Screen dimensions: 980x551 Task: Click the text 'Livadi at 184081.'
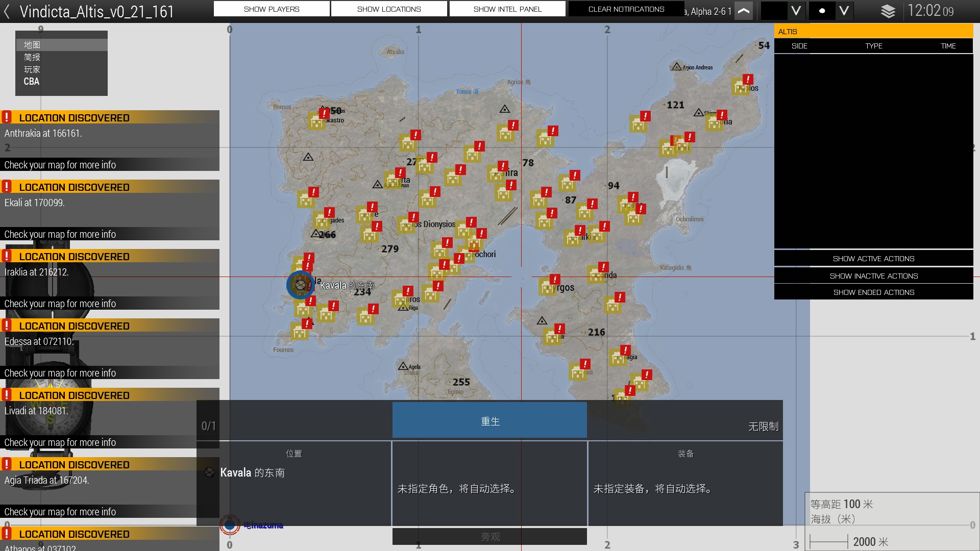(x=36, y=411)
